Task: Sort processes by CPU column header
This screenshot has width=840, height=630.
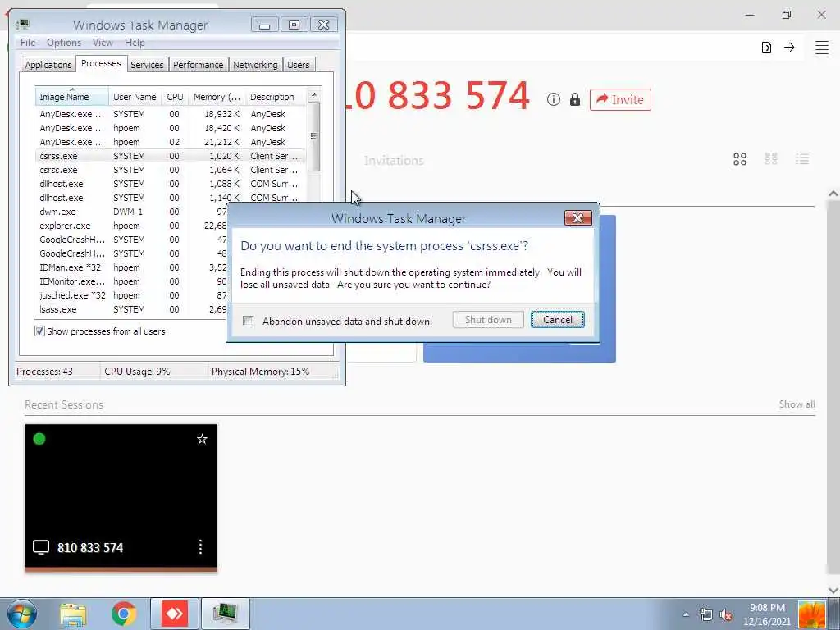Action: tap(175, 97)
